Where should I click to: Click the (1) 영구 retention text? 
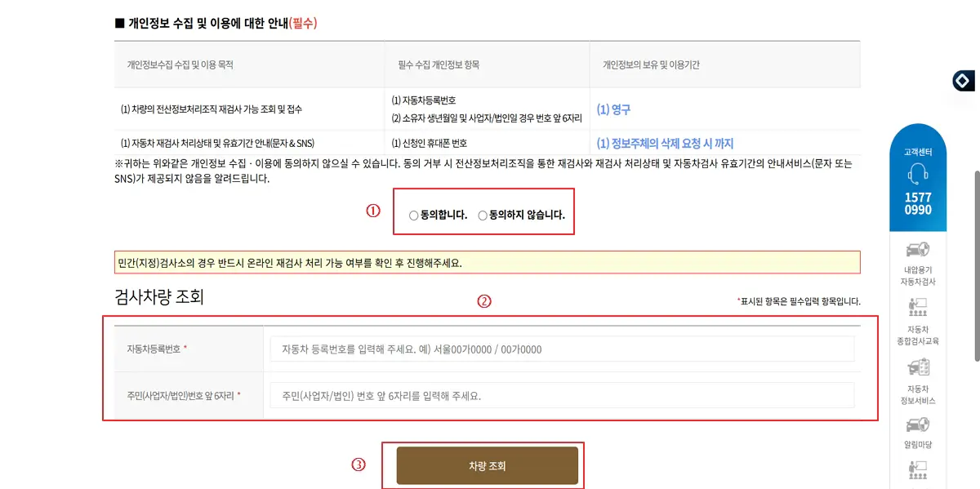(613, 109)
